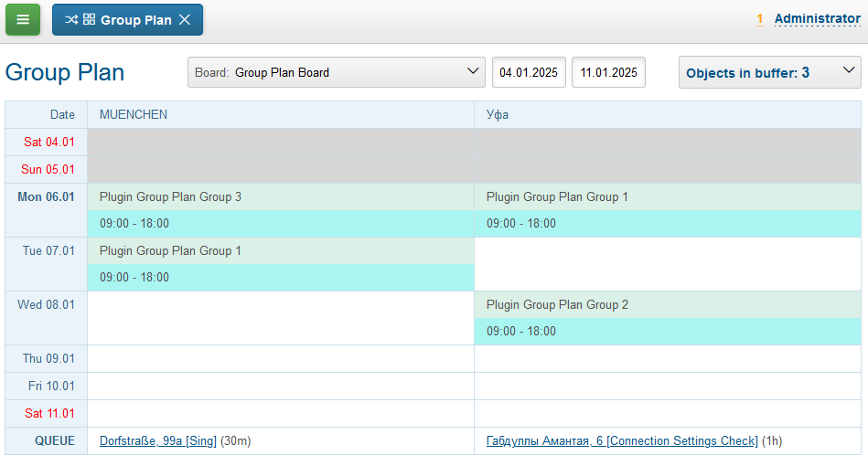This screenshot has width=868, height=466.
Task: Click the shuffle icon on Group Plan tab
Action: pos(70,19)
